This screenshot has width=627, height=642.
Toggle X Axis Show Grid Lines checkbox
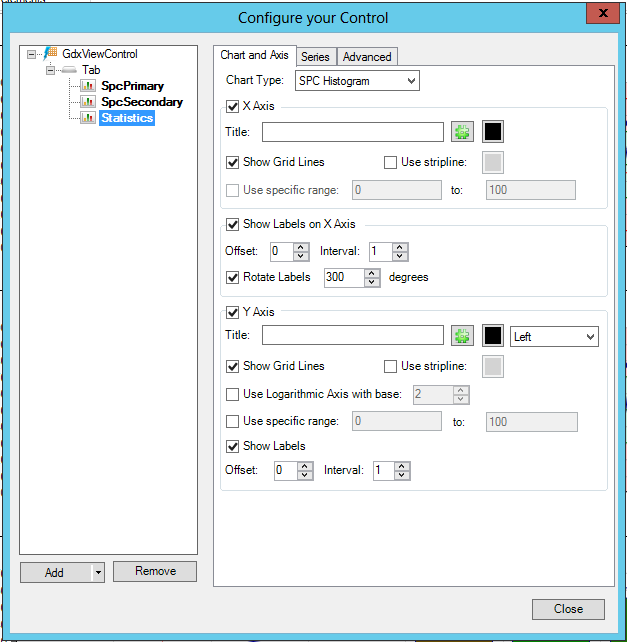[233, 162]
